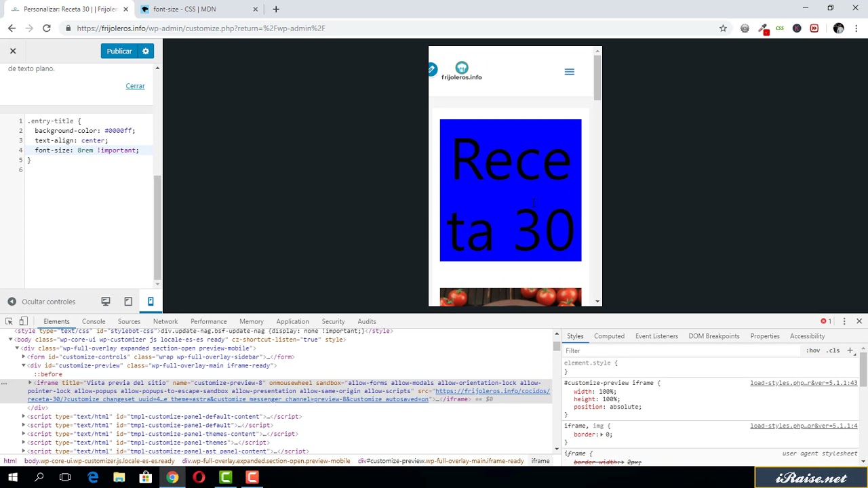Screen dimensions: 868x488
Task: Open the Memory panel tab
Action: click(251, 321)
